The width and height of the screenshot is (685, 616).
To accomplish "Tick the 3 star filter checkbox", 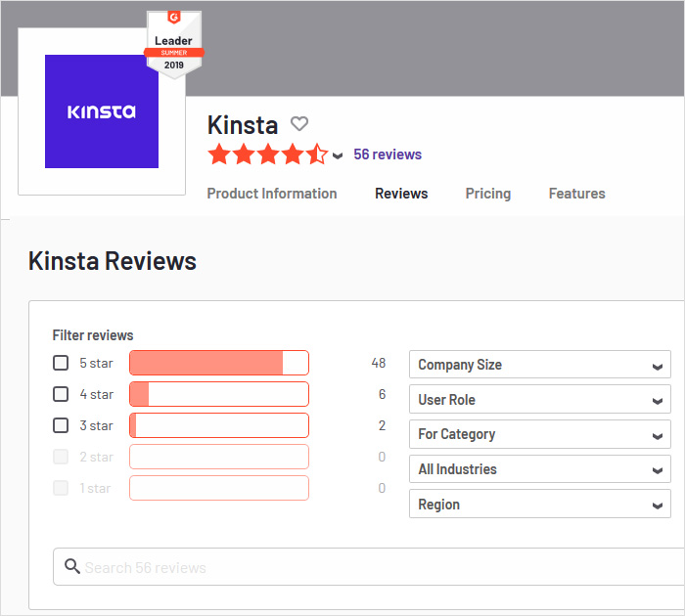I will 61,425.
